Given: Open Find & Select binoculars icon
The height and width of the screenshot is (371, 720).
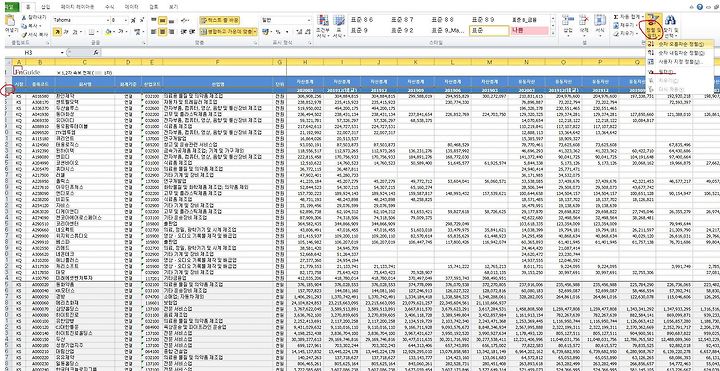Looking at the screenshot, I should tap(669, 20).
